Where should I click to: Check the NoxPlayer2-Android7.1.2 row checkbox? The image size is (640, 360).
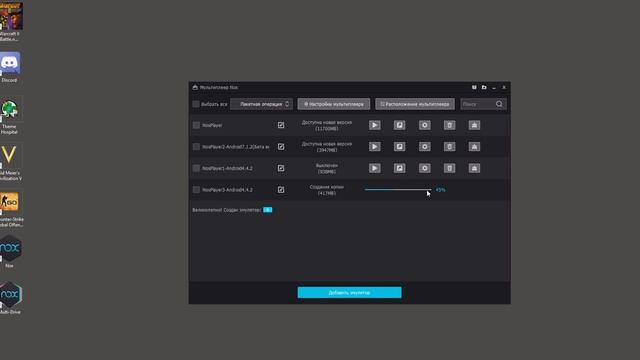[x=196, y=147]
